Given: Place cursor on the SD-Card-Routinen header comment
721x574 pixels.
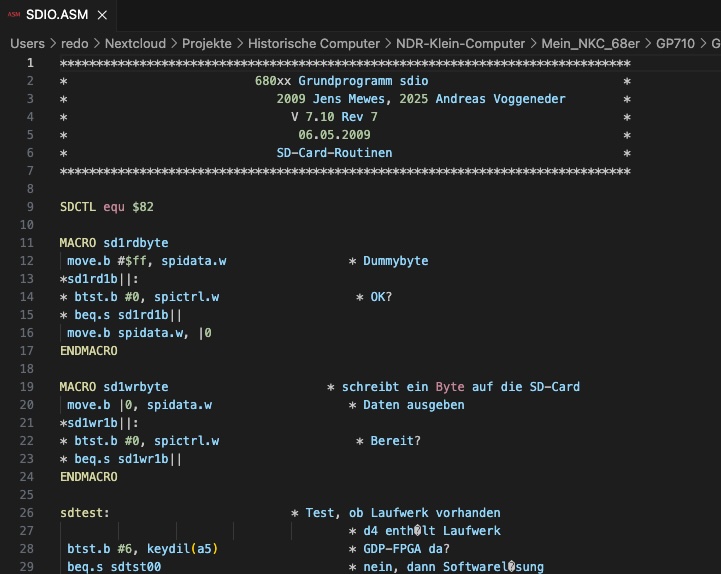Looking at the screenshot, I should (334, 153).
